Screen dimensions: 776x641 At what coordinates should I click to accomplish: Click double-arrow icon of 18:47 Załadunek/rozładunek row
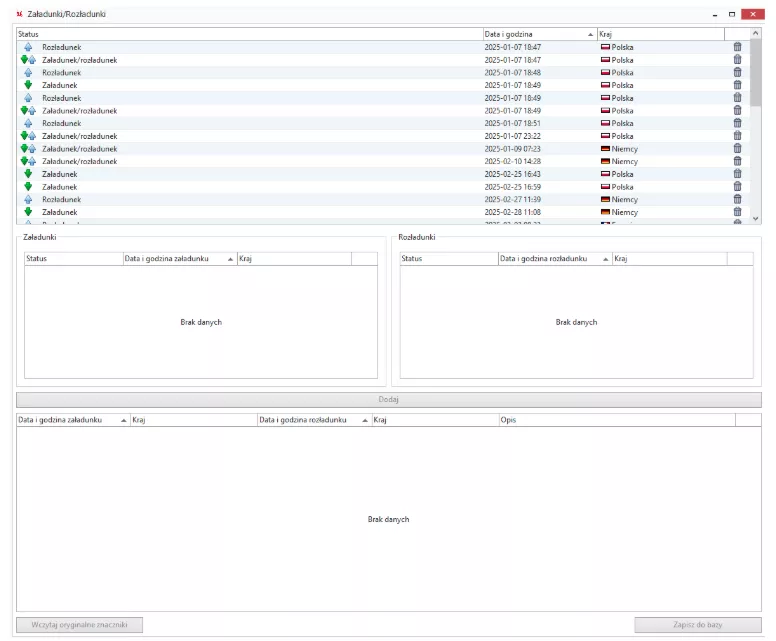(x=28, y=60)
